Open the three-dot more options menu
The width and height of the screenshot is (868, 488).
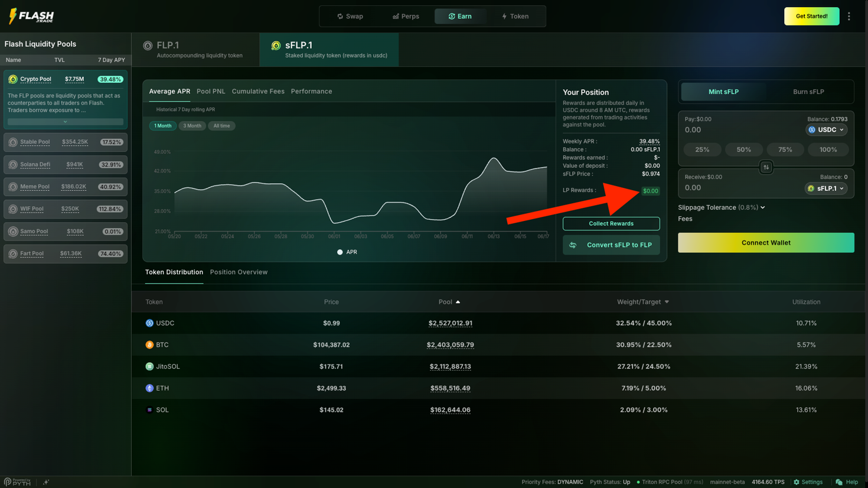pos(849,17)
